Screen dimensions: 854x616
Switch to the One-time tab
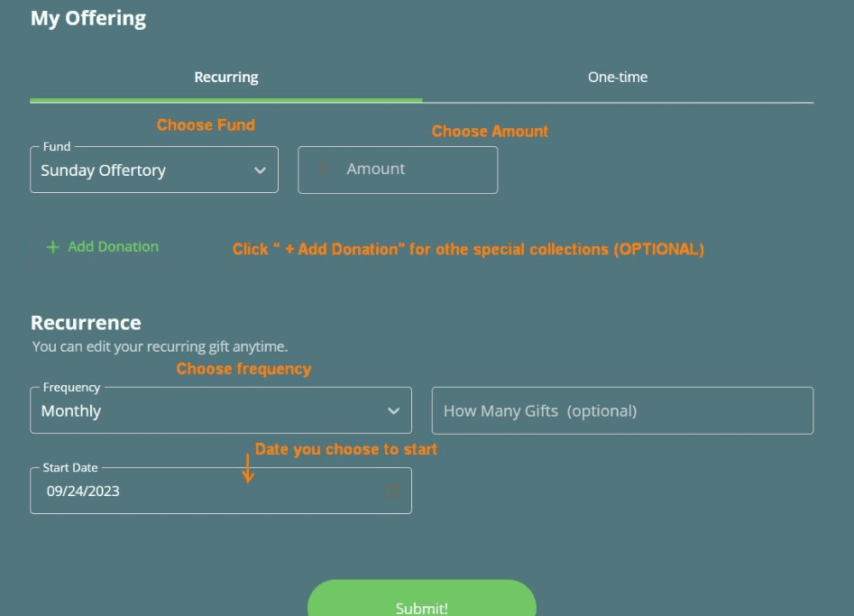[618, 78]
